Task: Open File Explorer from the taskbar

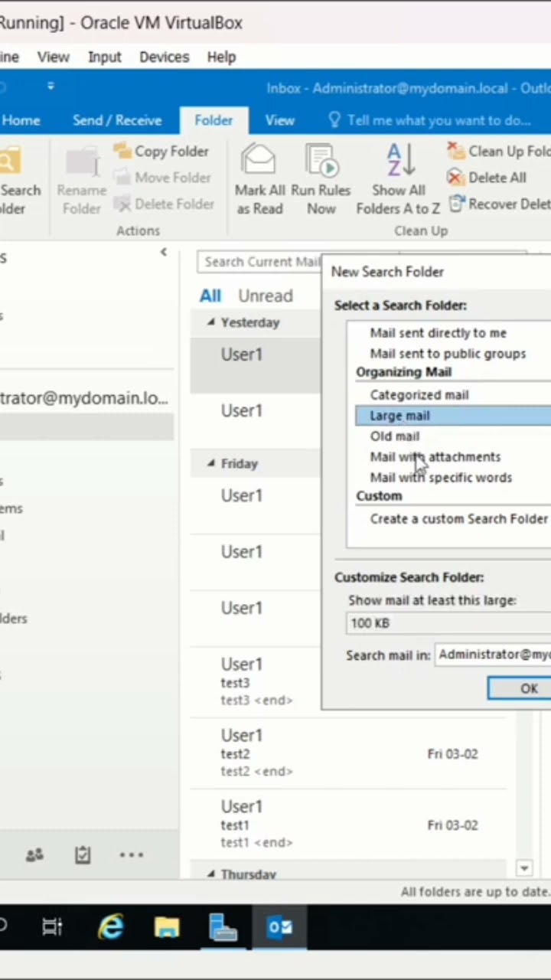Action: click(167, 927)
